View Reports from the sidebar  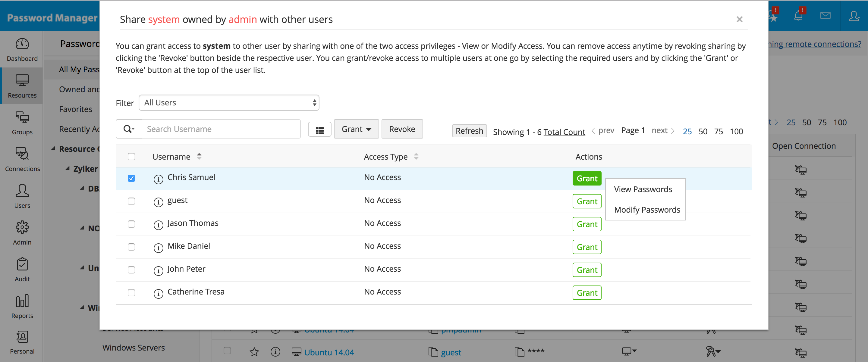pyautogui.click(x=22, y=306)
